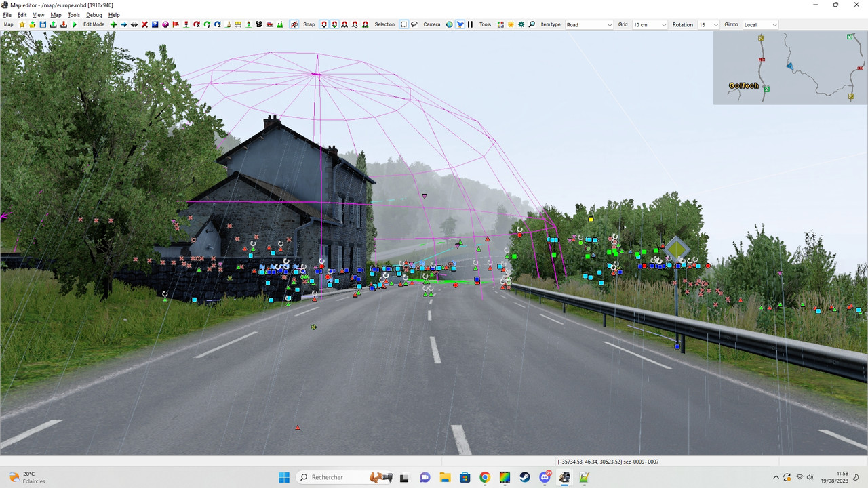868x488 pixels.
Task: Open the Help menu
Action: point(114,14)
